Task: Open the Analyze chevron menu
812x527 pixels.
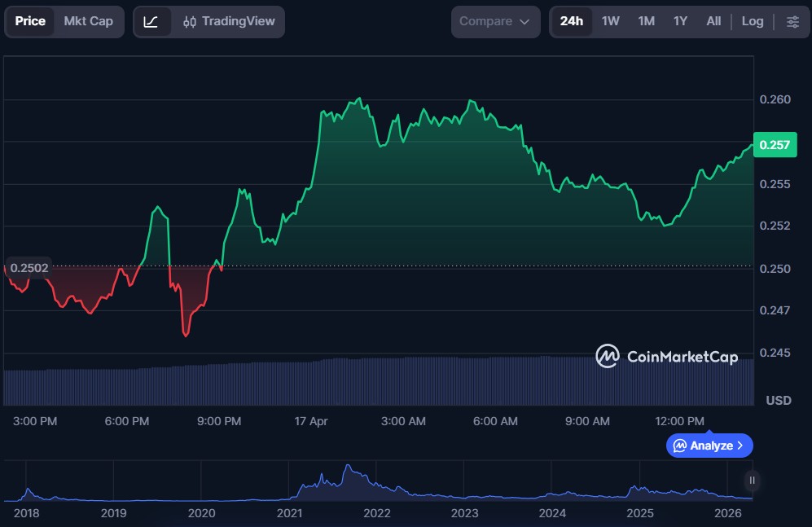Action: (x=709, y=446)
